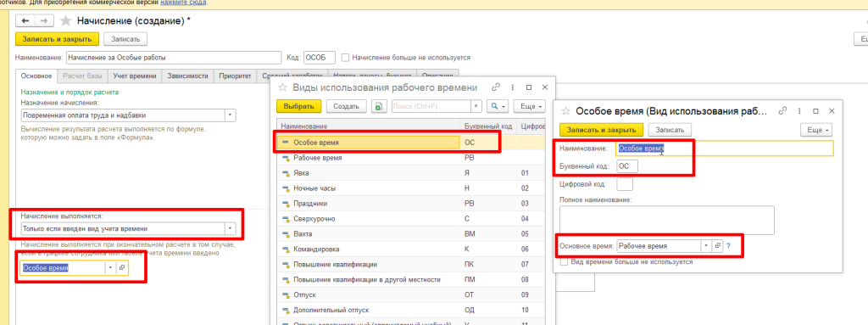
Task: Copy link icon in Виды использования рабочего времени window
Action: [x=496, y=87]
